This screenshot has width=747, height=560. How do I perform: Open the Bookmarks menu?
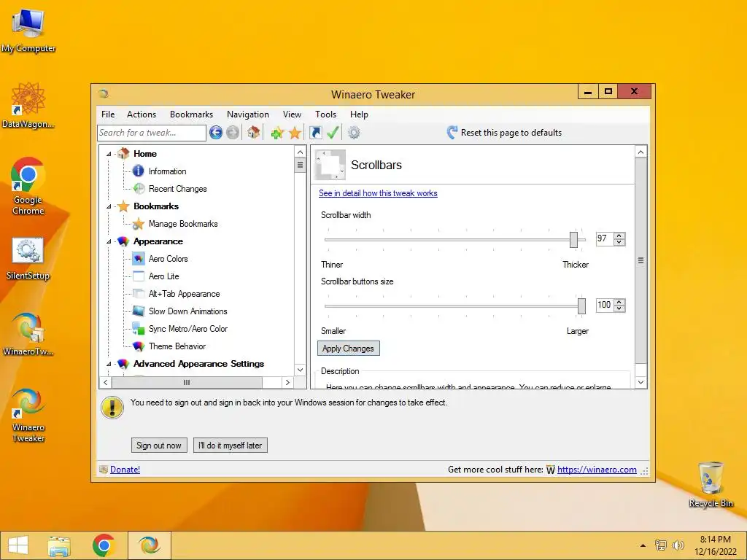[192, 114]
